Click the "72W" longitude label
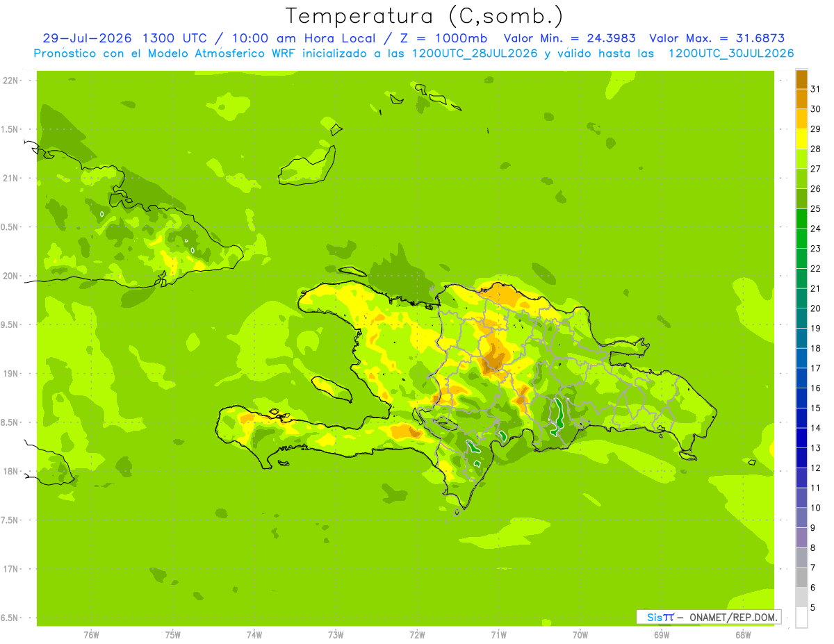834x644 pixels. tap(417, 634)
